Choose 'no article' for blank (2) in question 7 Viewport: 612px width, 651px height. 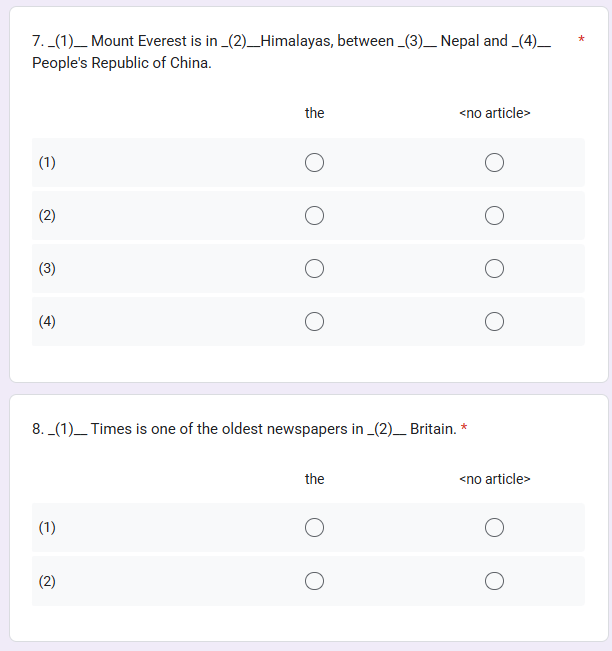point(494,215)
